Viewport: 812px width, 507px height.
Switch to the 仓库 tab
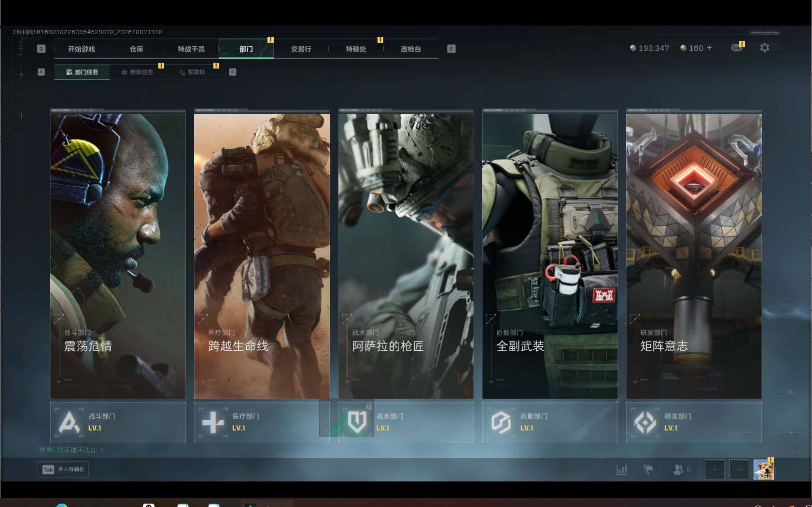(x=136, y=49)
